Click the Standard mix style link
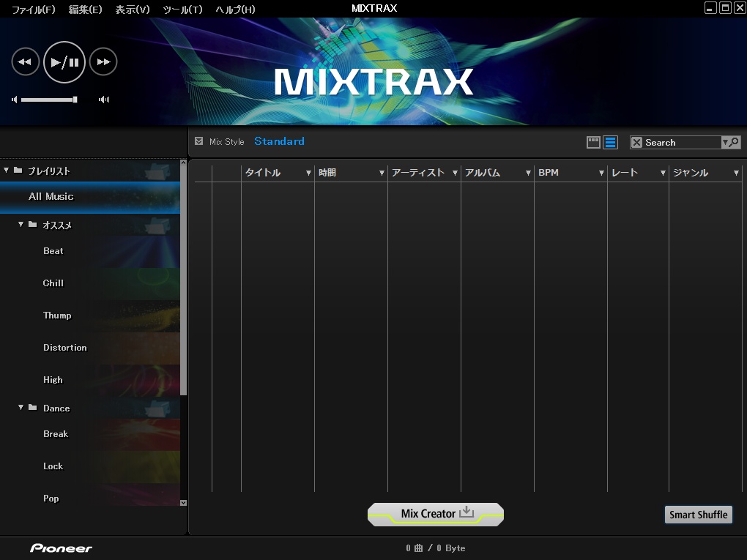 (279, 141)
